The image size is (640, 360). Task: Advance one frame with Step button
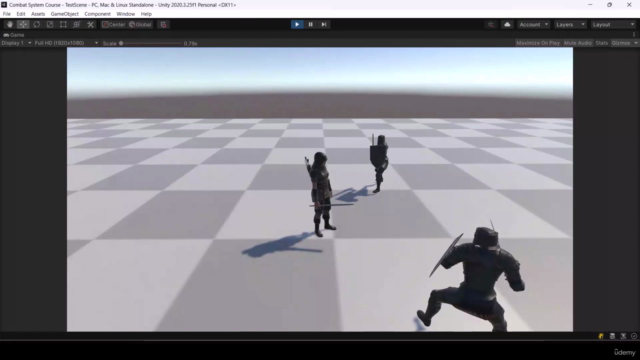pos(324,24)
